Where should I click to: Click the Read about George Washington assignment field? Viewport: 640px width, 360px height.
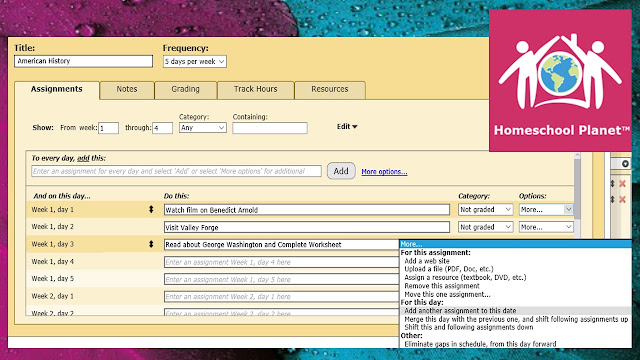coord(282,244)
